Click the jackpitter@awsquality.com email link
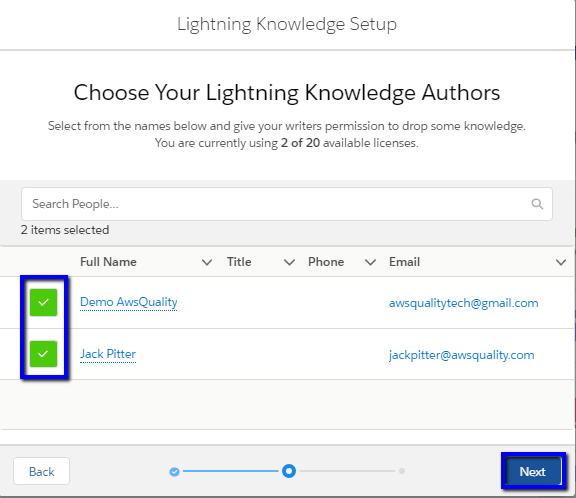The image size is (576, 498). coord(462,355)
